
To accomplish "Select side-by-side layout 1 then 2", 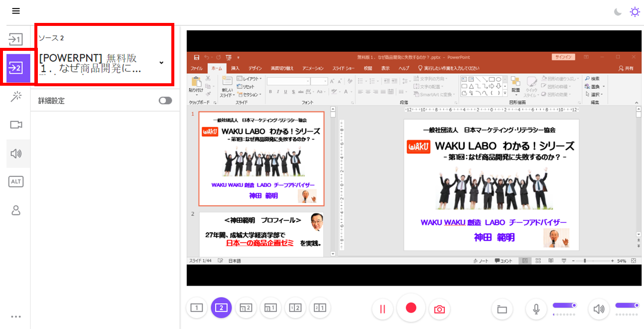I will 295,308.
